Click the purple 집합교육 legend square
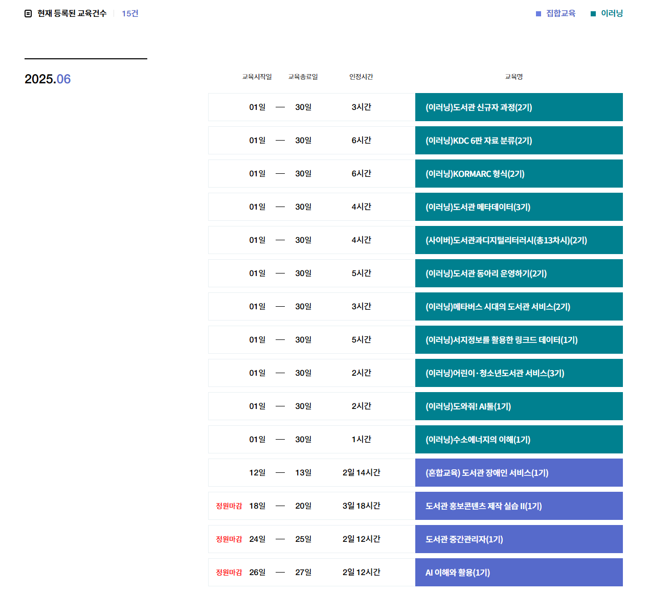This screenshot has width=672, height=616. point(539,14)
